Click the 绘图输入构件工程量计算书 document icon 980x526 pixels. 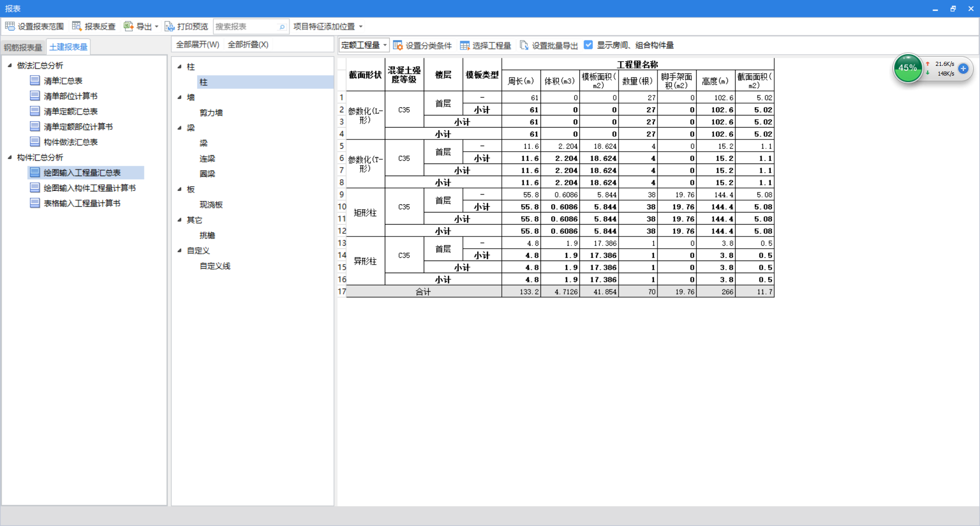[x=35, y=187]
